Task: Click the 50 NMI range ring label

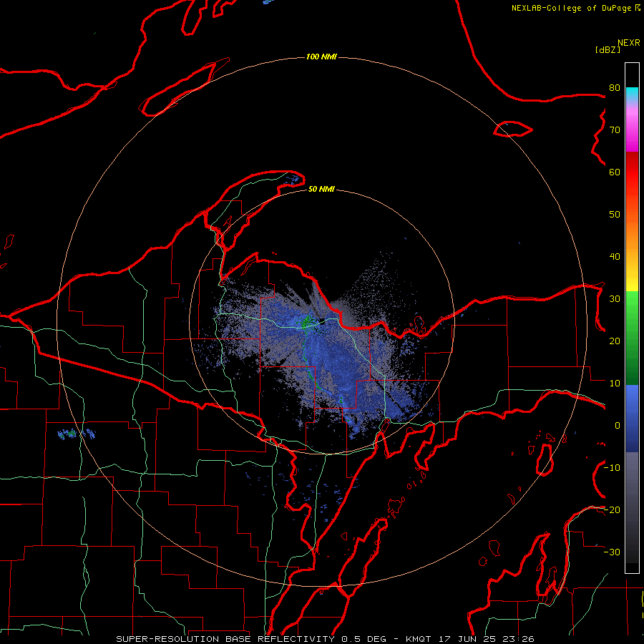Action: click(321, 189)
